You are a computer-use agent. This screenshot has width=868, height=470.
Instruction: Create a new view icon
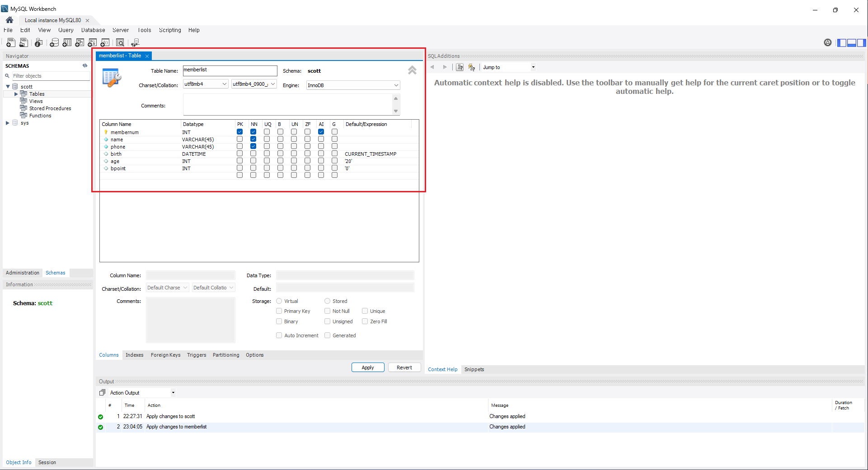pos(80,42)
